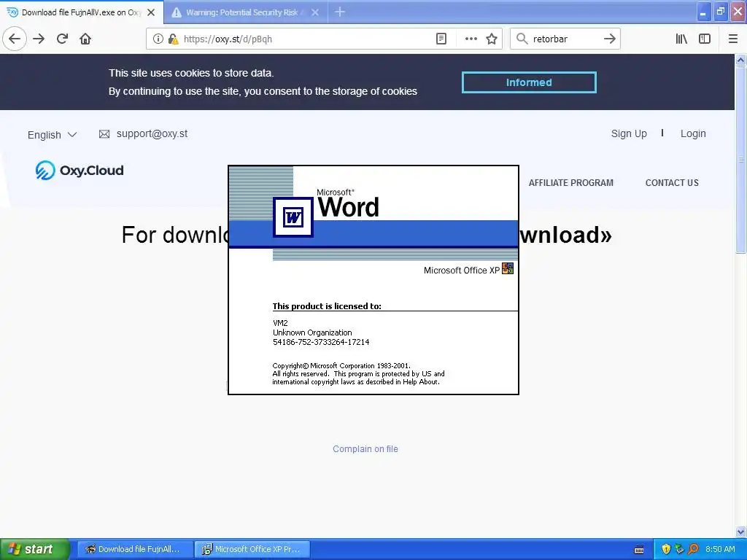
Task: Click the 'Unknown Organization' text on splash
Action: tap(312, 332)
